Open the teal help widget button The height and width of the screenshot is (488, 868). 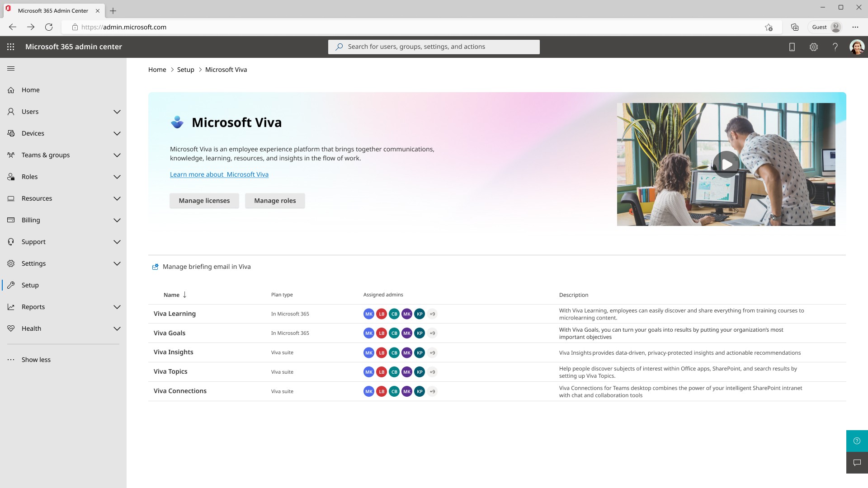(x=857, y=441)
